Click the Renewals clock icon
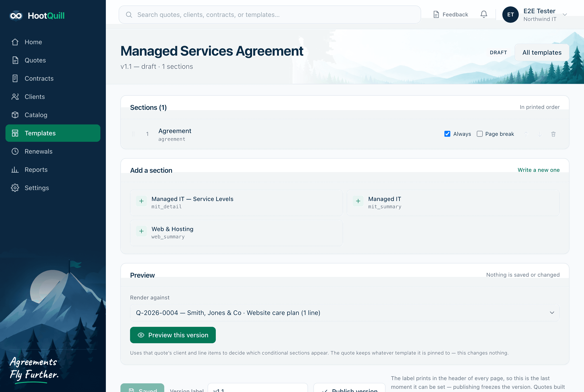This screenshot has height=392, width=584. click(x=15, y=151)
